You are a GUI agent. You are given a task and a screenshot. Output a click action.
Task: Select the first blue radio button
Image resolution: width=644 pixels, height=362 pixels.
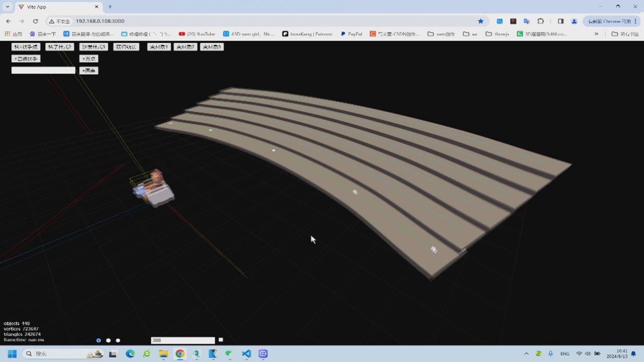[99, 340]
